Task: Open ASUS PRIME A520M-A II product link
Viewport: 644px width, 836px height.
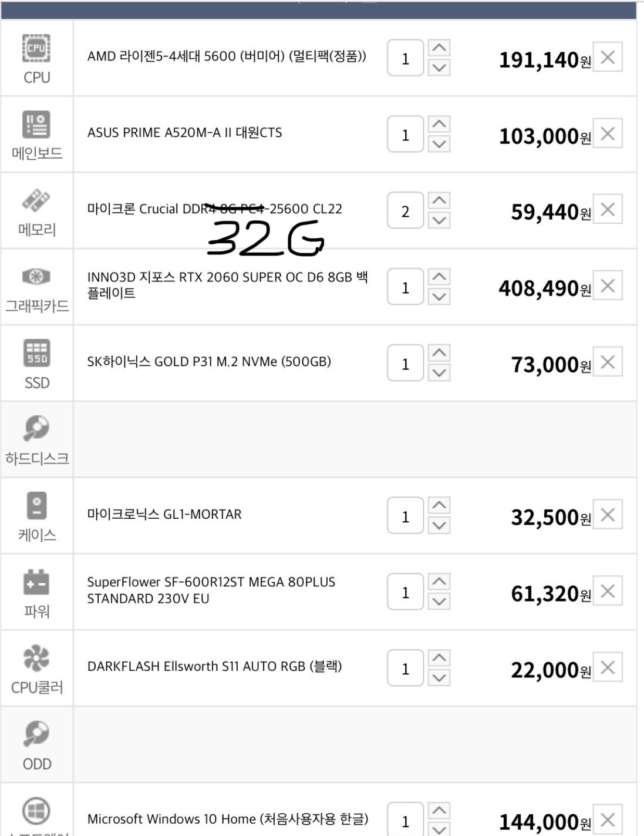Action: (x=185, y=133)
